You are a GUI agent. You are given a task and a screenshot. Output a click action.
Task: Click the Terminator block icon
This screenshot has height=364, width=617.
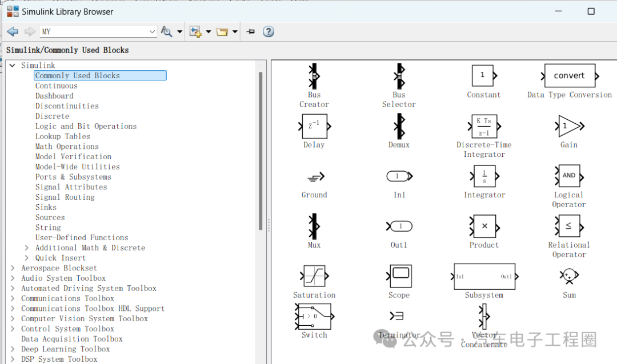click(x=396, y=316)
